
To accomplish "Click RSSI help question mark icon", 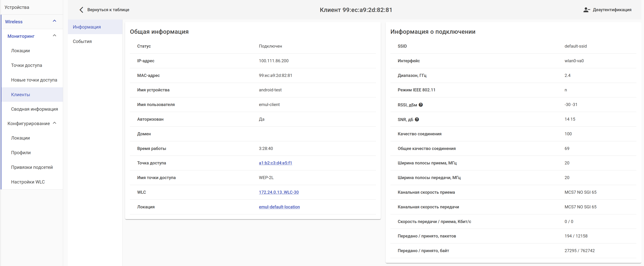I will (421, 105).
